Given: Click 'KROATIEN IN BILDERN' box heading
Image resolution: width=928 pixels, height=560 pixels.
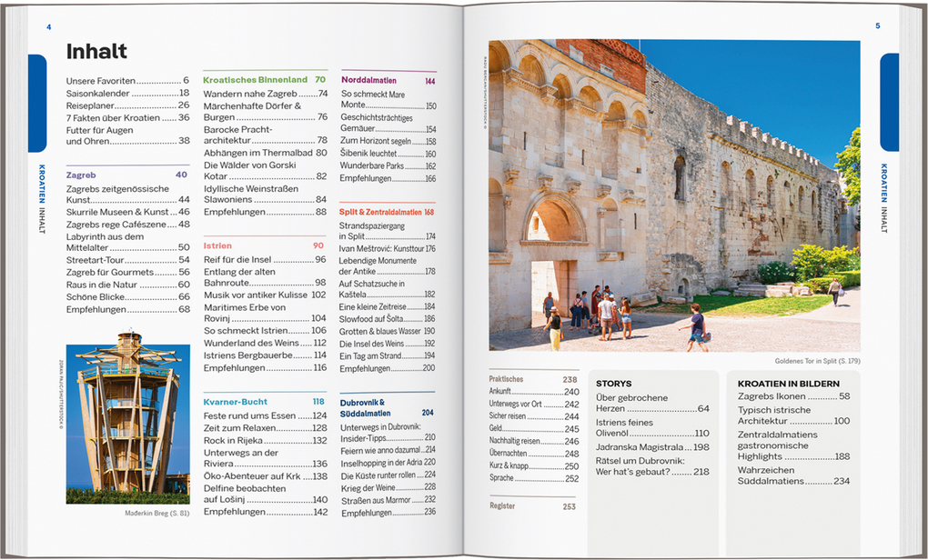Looking at the screenshot, I should 788,384.
